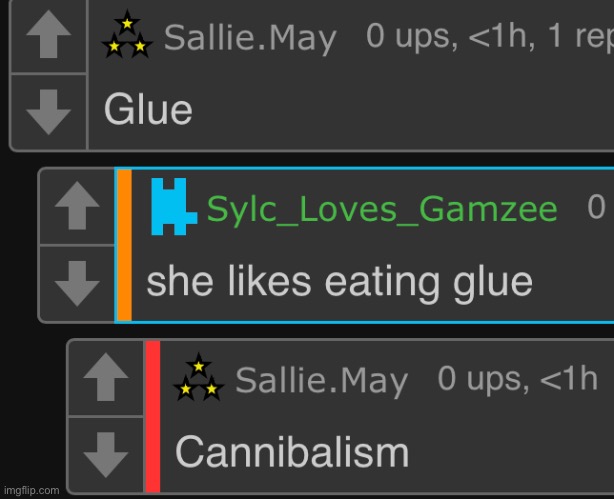Downvote the "she likes eating glue" reply
614x499 pixels.
[x=76, y=283]
